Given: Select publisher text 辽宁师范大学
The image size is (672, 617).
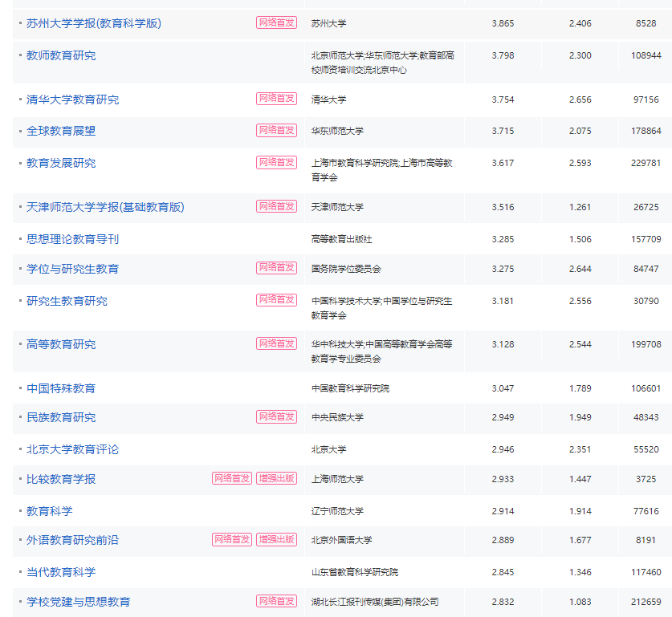Looking at the screenshot, I should pos(337,511).
